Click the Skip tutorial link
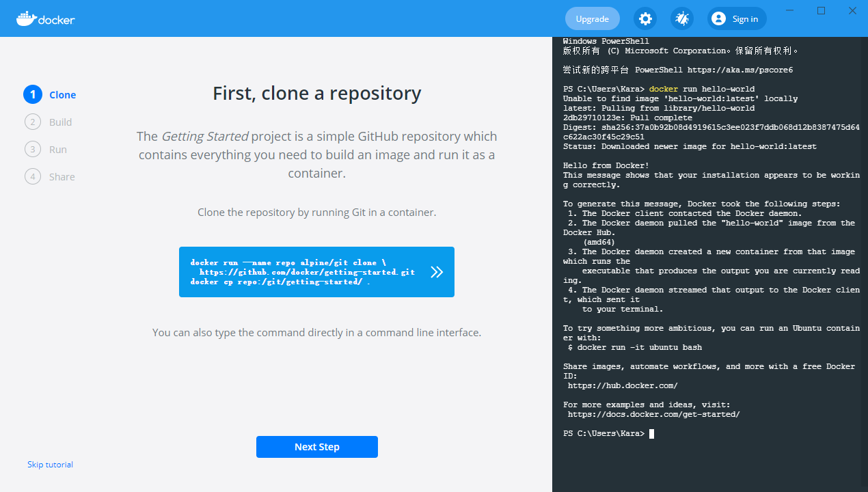Image resolution: width=868 pixels, height=492 pixels. pyautogui.click(x=50, y=465)
